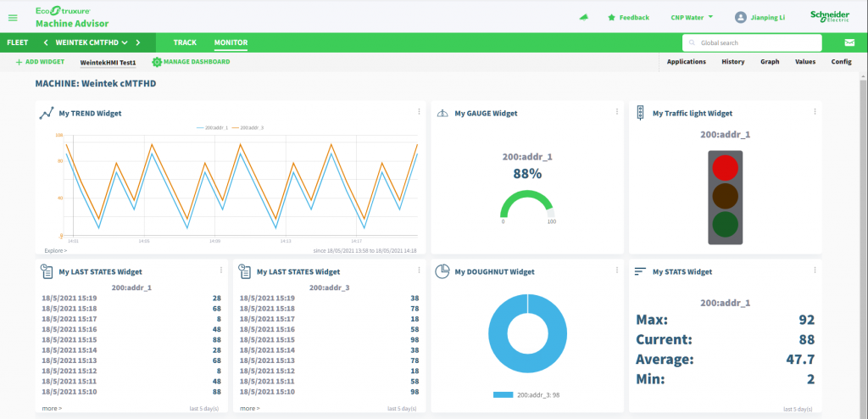Click the Feedback link

point(634,18)
